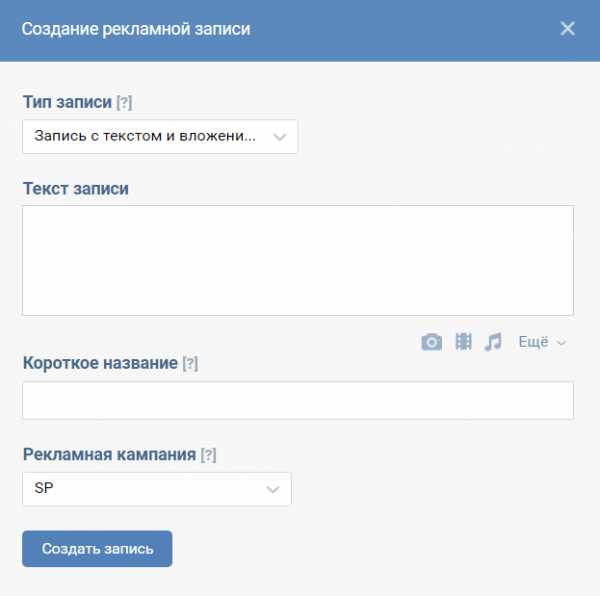Attach an audio track via music note icon
600x596 pixels.
493,342
